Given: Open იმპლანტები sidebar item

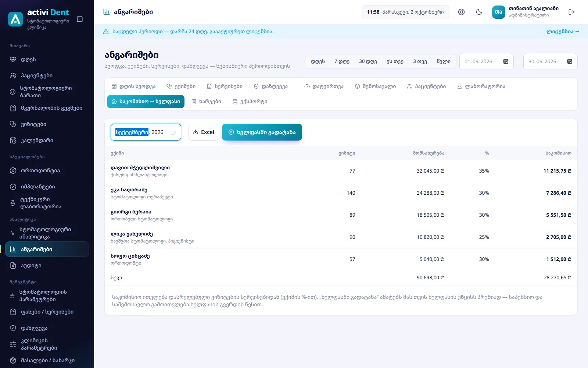Looking at the screenshot, I should [47, 187].
